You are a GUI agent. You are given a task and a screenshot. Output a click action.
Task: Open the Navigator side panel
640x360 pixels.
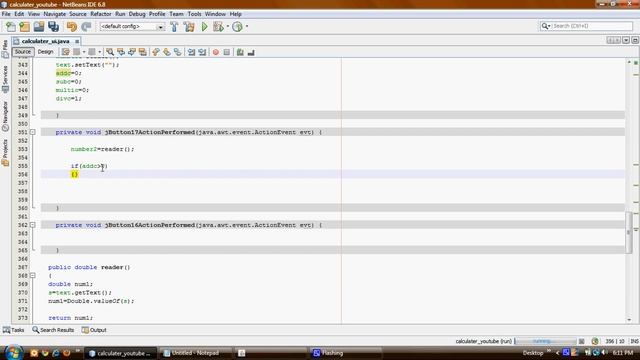click(5, 116)
